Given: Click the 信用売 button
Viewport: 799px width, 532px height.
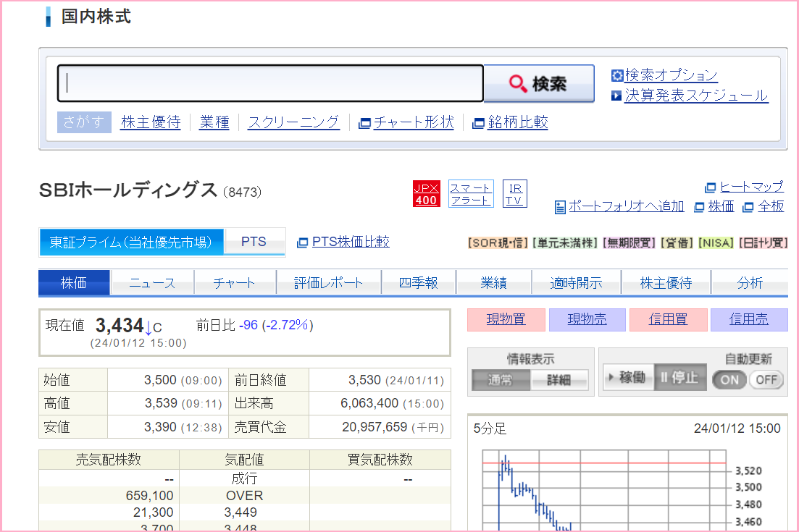Looking at the screenshot, I should [749, 320].
